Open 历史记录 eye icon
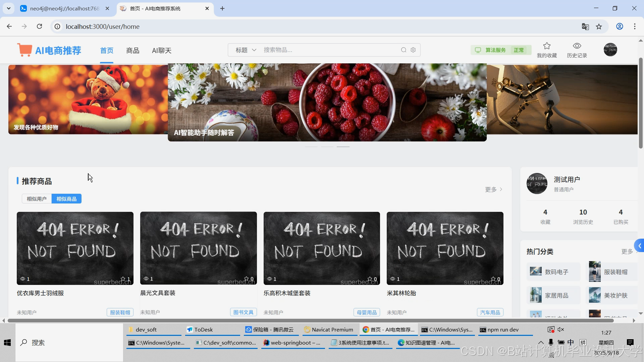 point(577,46)
